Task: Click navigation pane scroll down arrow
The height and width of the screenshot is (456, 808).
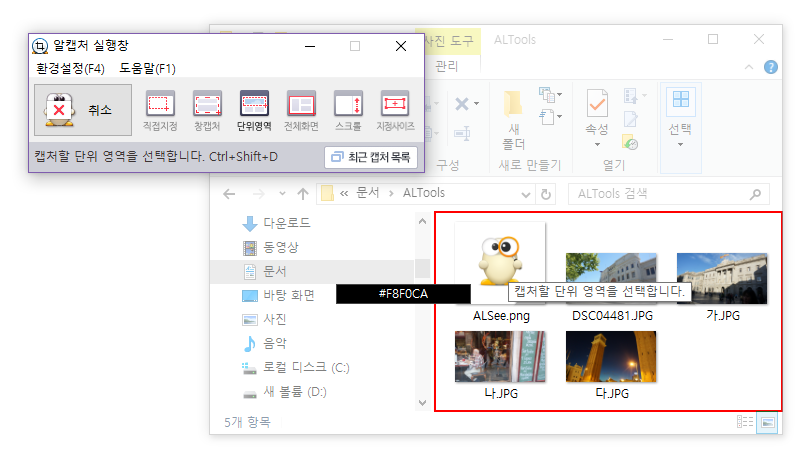Action: coord(423,403)
